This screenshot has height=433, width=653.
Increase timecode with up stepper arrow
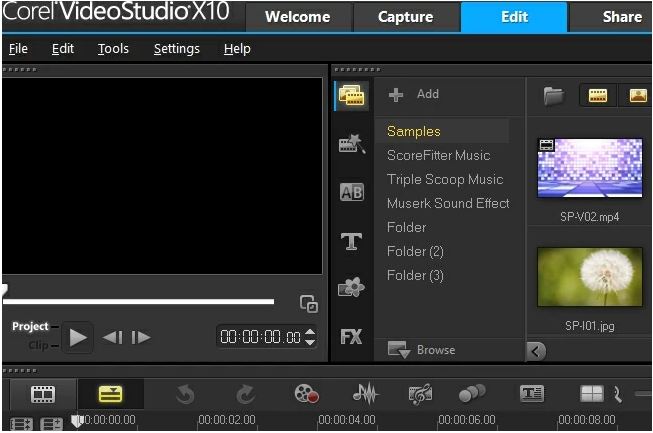[x=310, y=332]
